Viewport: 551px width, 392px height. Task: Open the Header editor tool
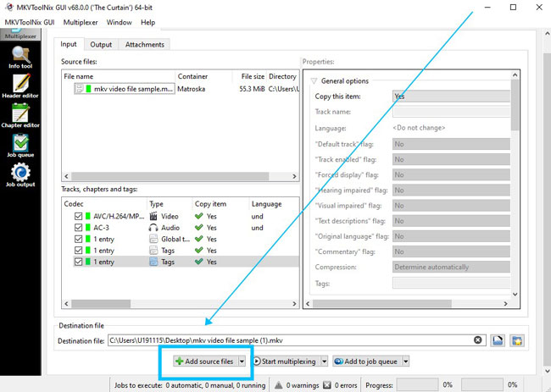point(20,86)
